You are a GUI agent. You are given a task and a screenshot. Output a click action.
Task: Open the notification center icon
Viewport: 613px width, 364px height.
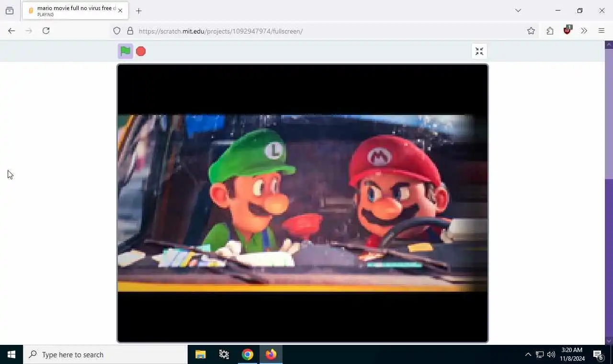598,355
